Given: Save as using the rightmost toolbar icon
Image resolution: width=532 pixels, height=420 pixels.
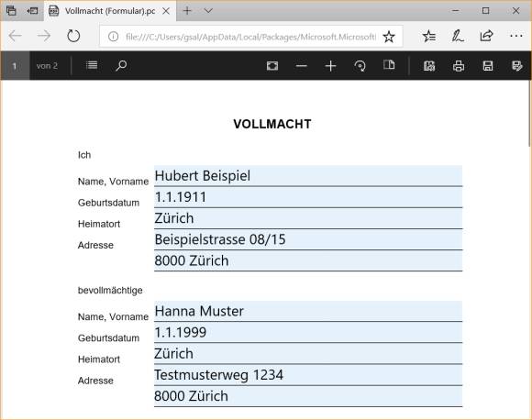Looking at the screenshot, I should coord(516,66).
